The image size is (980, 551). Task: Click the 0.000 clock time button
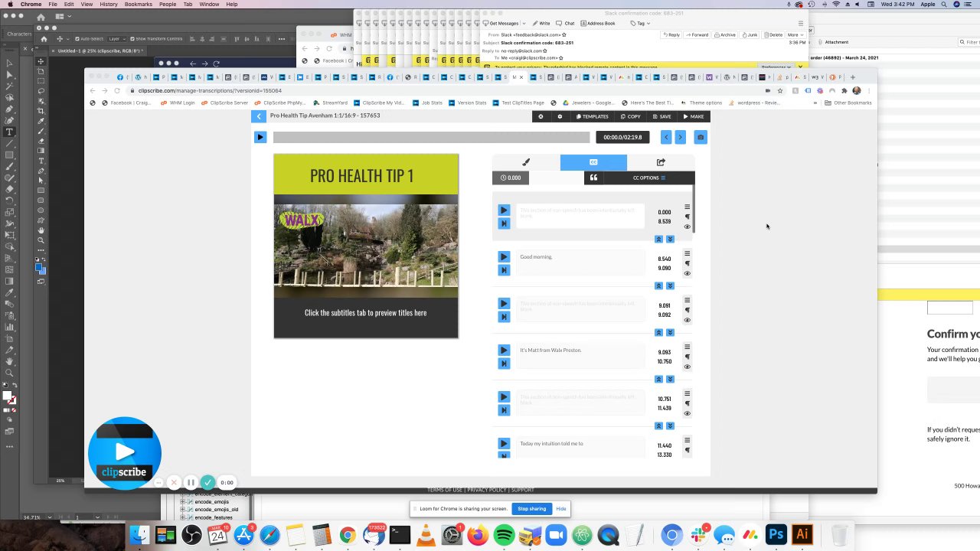click(511, 178)
